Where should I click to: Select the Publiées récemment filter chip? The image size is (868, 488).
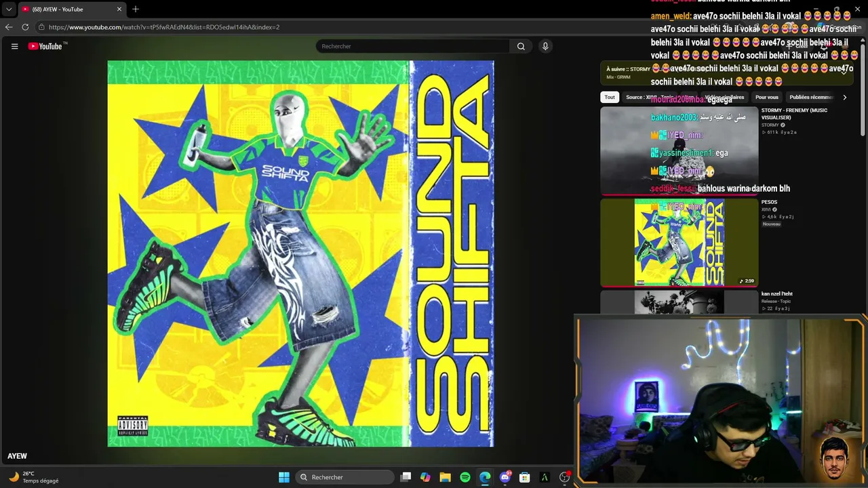811,97
